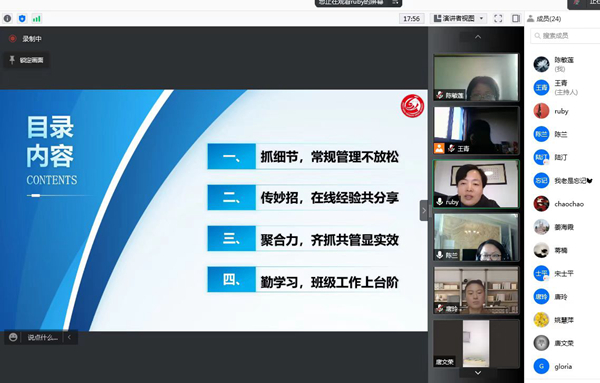This screenshot has width=600, height=383.
Task: Click the 成员(24) panel header
Action: [x=544, y=18]
